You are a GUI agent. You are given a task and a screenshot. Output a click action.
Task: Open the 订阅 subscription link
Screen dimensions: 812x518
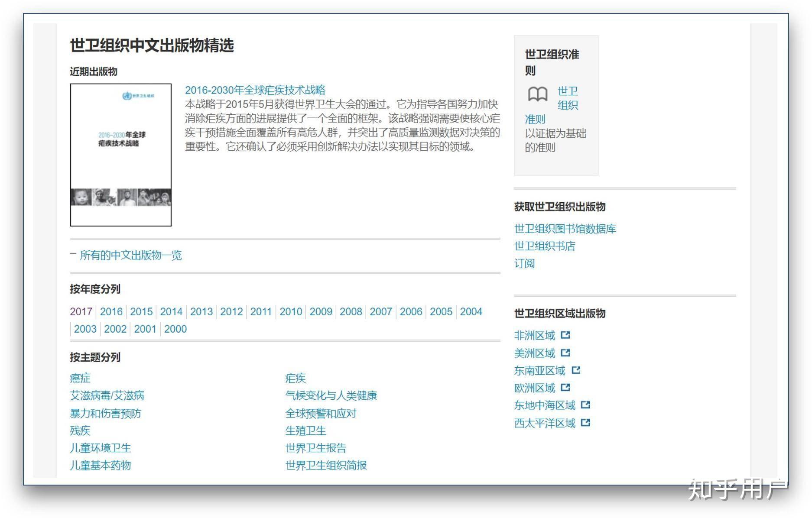tap(524, 263)
